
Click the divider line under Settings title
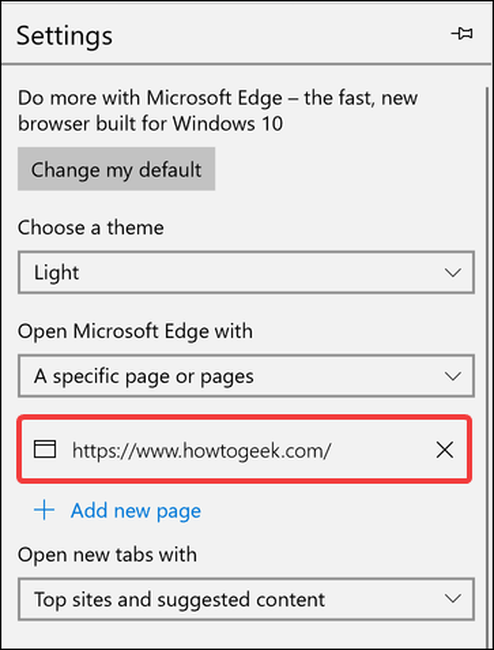pos(246,64)
